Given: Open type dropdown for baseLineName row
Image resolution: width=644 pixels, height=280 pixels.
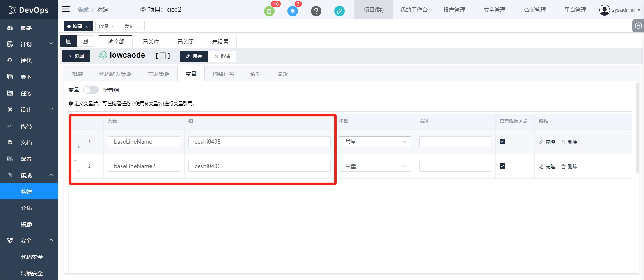Looking at the screenshot, I should point(374,142).
